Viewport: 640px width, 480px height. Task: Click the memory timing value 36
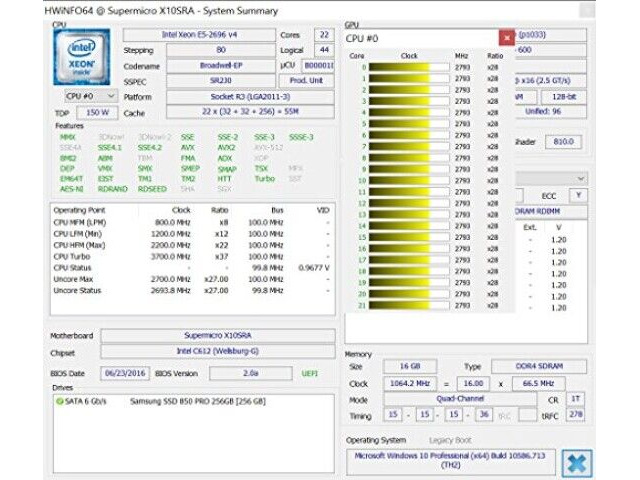pyautogui.click(x=484, y=415)
